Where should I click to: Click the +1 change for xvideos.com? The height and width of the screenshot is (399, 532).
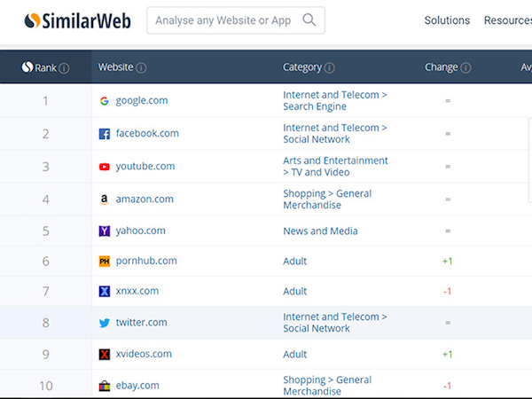tap(447, 354)
